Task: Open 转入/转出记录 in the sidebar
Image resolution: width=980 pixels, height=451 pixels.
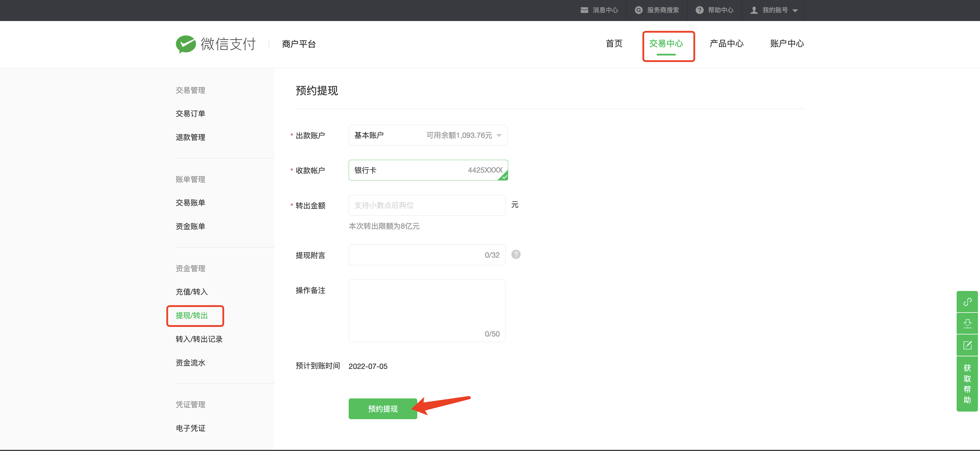Action: 199,339
